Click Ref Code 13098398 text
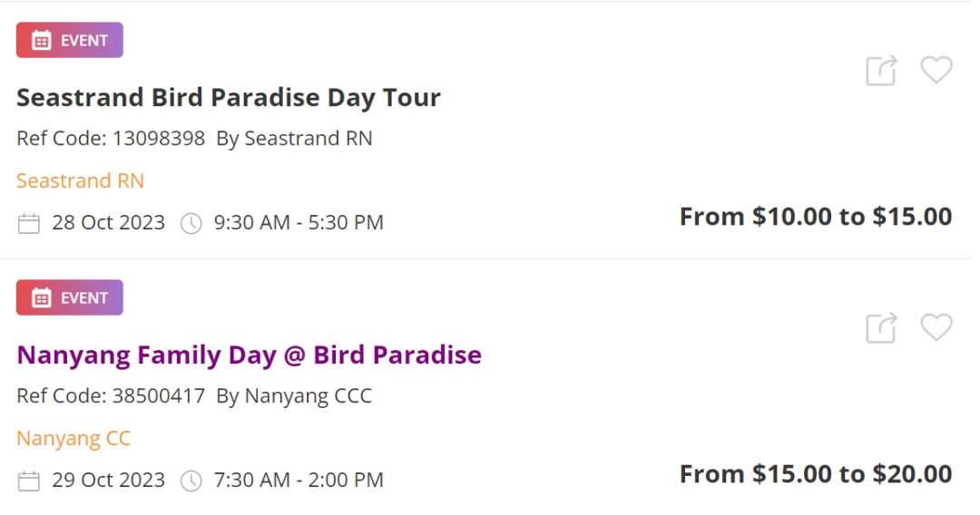The image size is (980, 515). [x=111, y=138]
